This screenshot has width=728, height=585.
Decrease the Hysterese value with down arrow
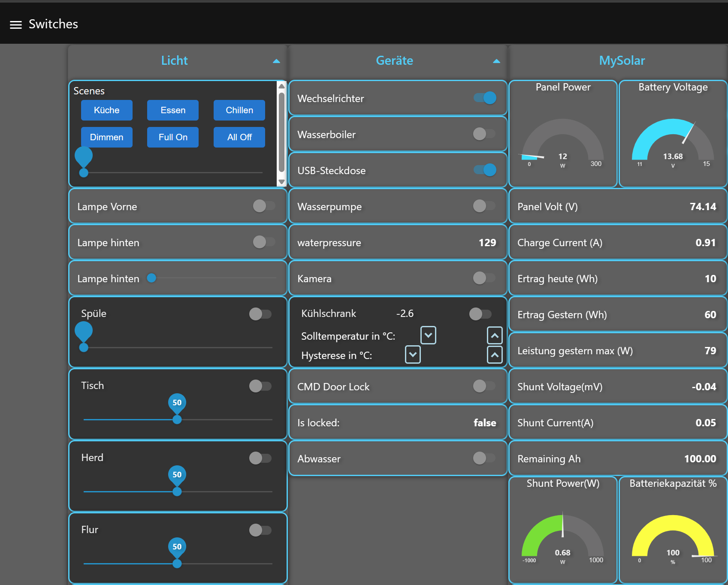[x=413, y=355]
